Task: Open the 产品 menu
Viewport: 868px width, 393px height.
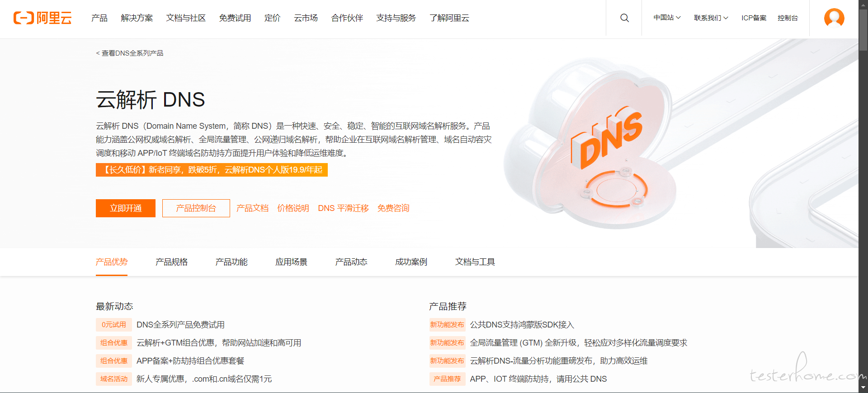Action: tap(99, 18)
